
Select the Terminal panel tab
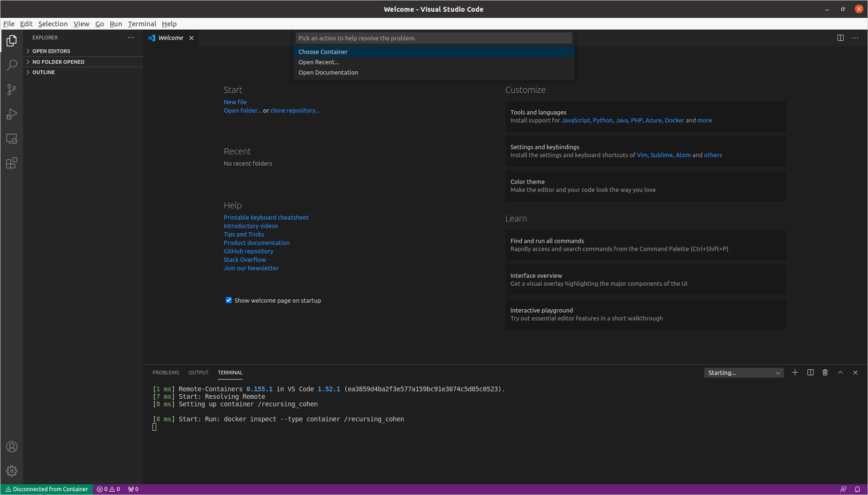(230, 373)
